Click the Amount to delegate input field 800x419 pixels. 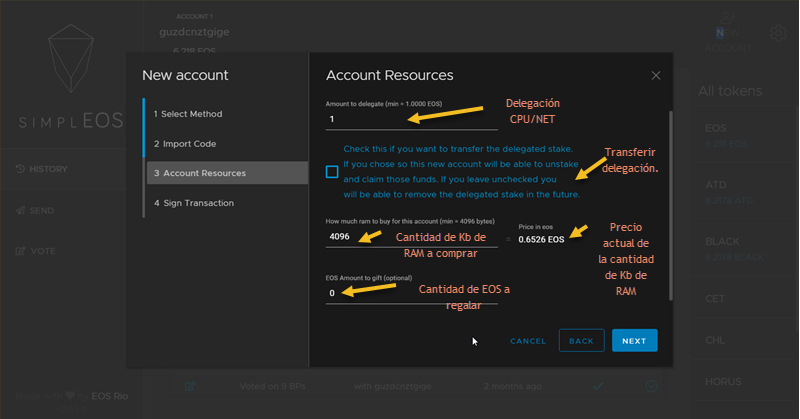click(x=411, y=119)
